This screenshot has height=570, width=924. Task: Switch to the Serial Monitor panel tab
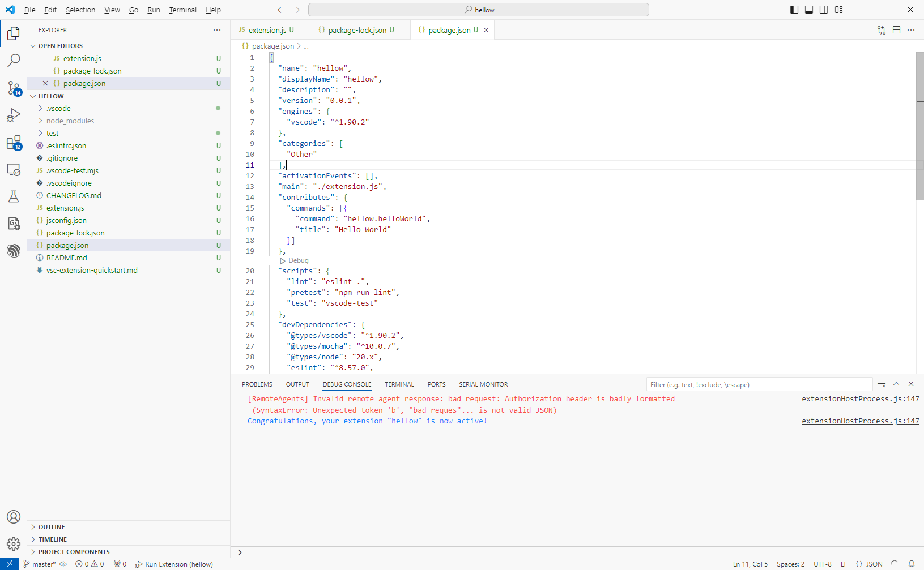483,384
